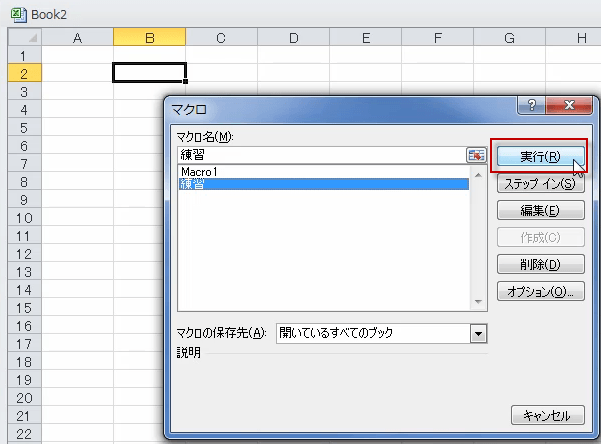Select column C header

221,38
